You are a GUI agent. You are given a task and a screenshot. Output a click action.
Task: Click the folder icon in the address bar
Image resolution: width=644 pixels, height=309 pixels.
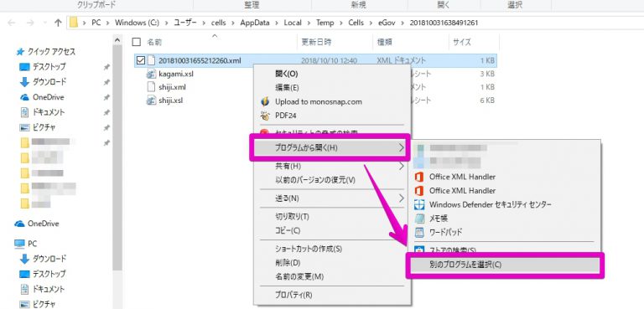click(74, 23)
